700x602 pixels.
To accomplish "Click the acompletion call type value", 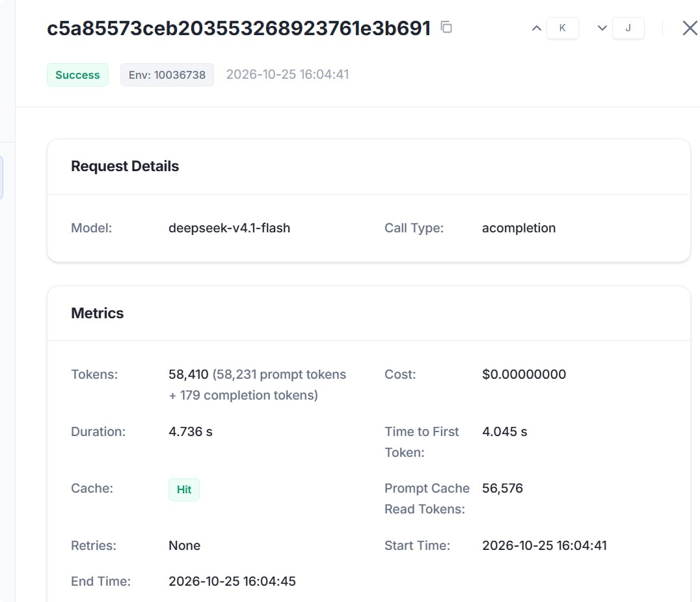I will tap(518, 228).
